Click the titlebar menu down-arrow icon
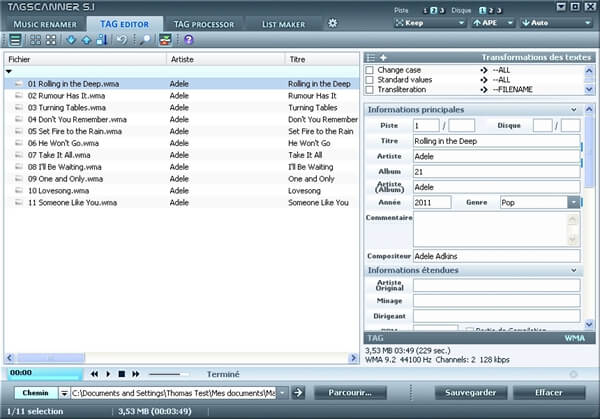 click(x=561, y=7)
